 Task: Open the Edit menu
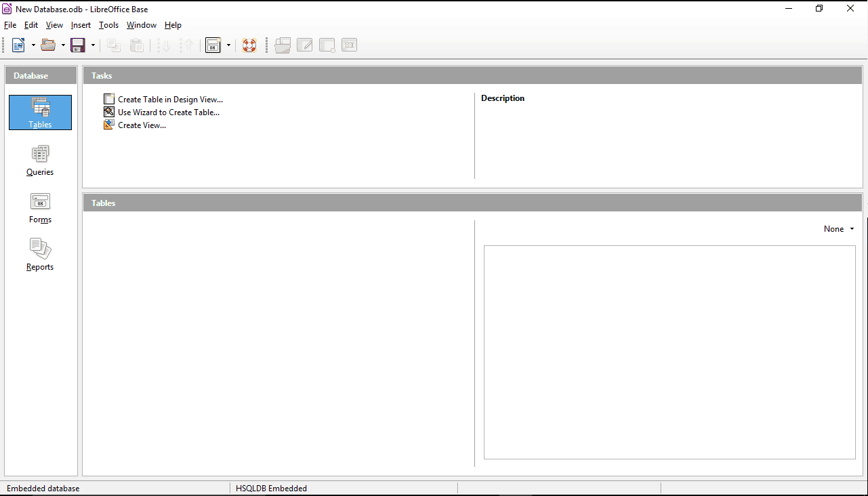31,25
